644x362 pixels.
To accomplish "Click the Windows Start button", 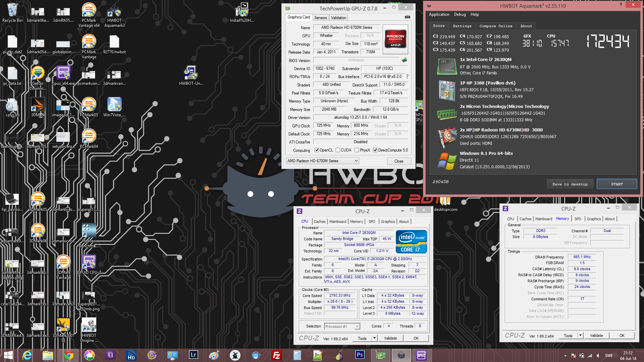I will (x=8, y=355).
